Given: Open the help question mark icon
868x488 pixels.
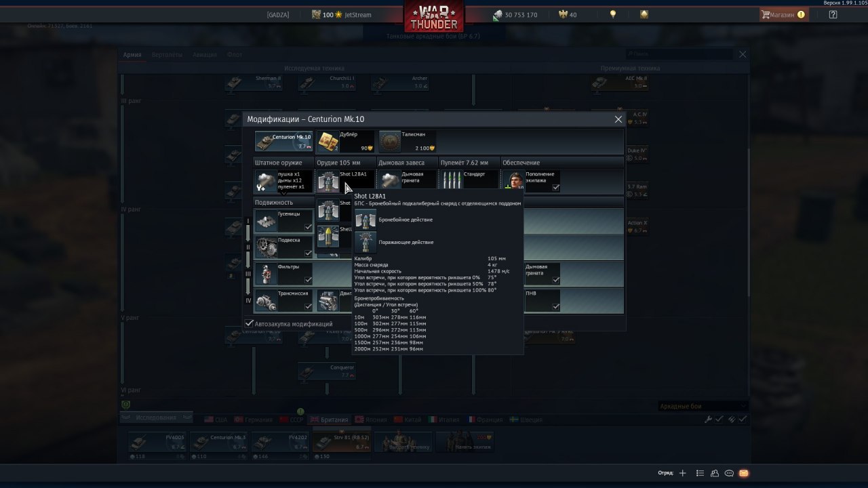Looking at the screenshot, I should click(x=833, y=14).
